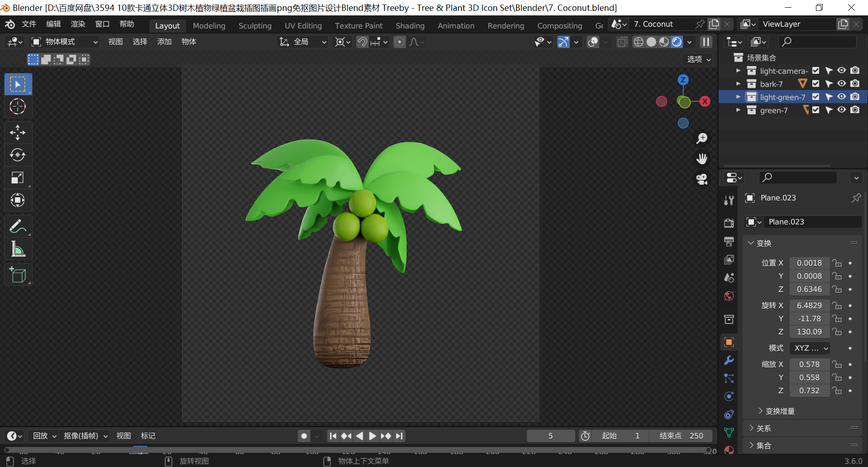
Task: Open the Tool properties tab
Action: (x=729, y=200)
